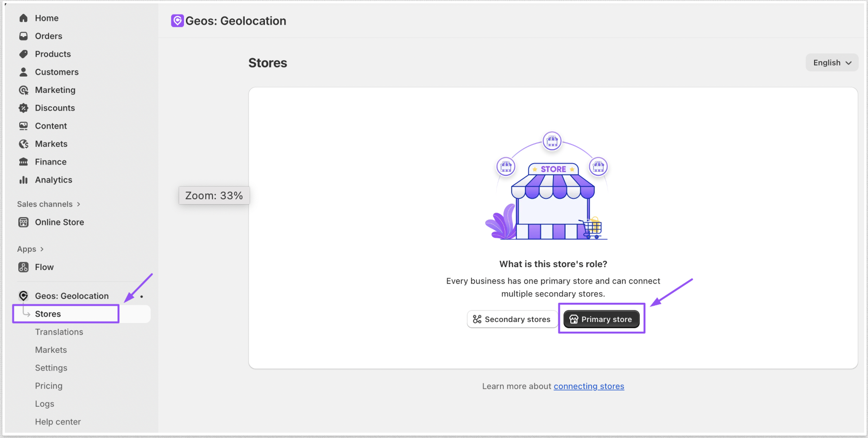Open the Help center entry
868x438 pixels.
point(58,422)
